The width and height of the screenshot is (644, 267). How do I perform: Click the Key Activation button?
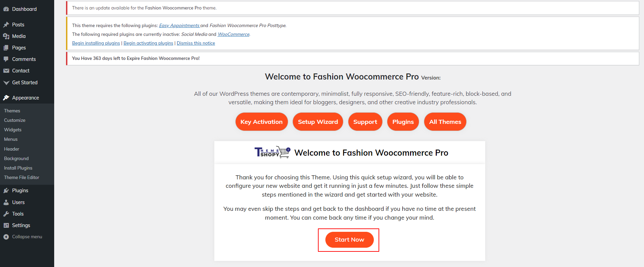[x=261, y=122]
